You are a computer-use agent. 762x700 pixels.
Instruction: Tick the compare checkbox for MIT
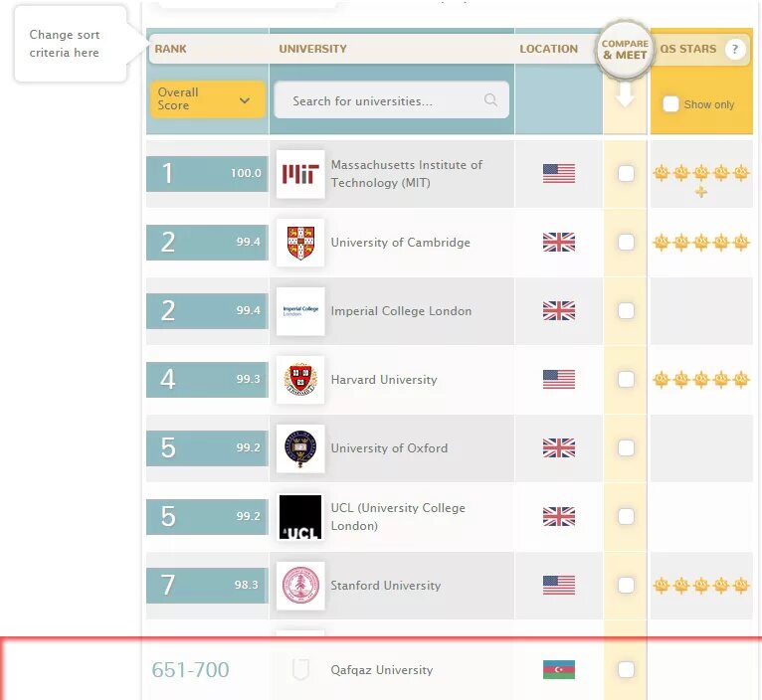pos(626,173)
